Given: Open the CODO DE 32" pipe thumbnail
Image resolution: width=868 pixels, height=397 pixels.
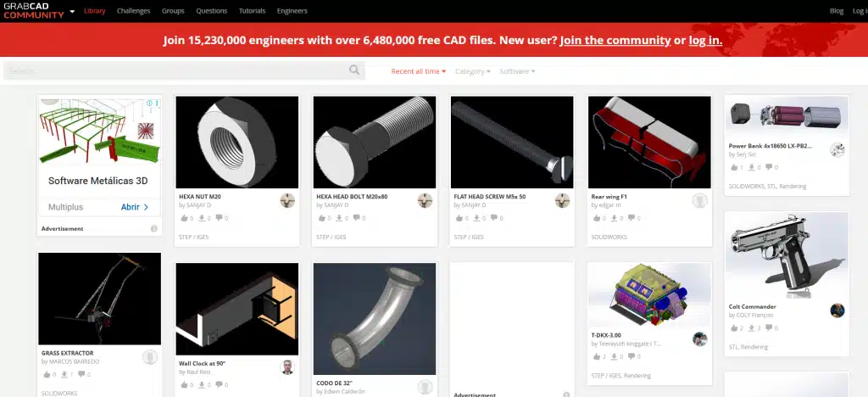Looking at the screenshot, I should click(374, 319).
